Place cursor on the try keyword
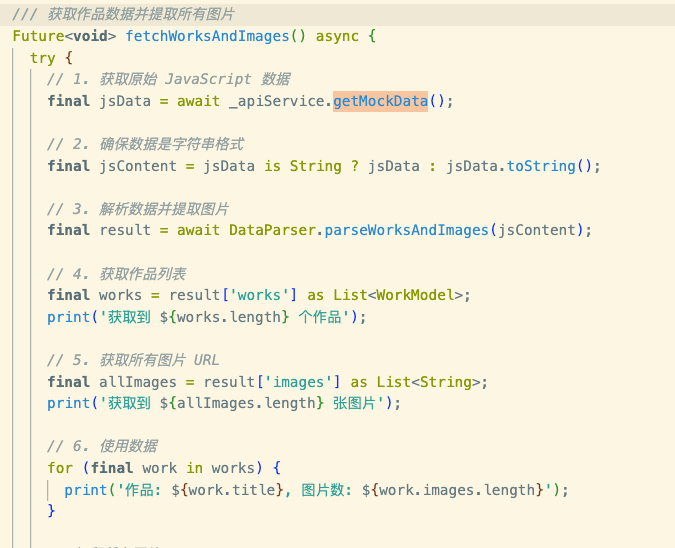This screenshot has height=548, width=675. [x=43, y=58]
